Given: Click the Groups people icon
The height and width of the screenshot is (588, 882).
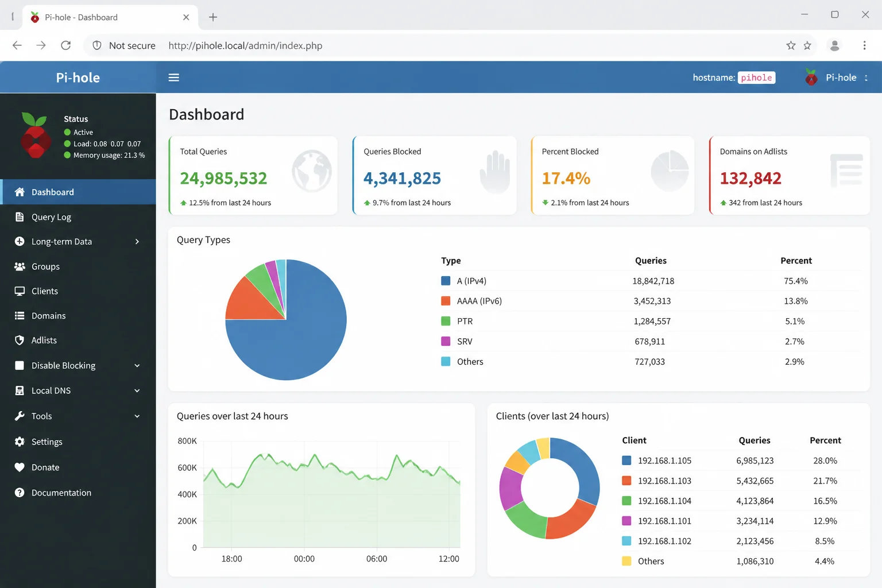Looking at the screenshot, I should 20,266.
